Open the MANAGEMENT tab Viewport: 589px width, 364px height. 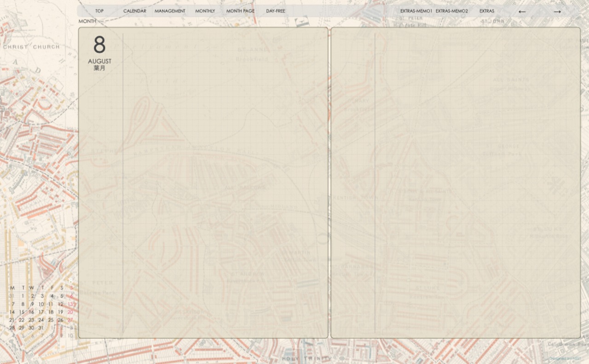pyautogui.click(x=170, y=11)
